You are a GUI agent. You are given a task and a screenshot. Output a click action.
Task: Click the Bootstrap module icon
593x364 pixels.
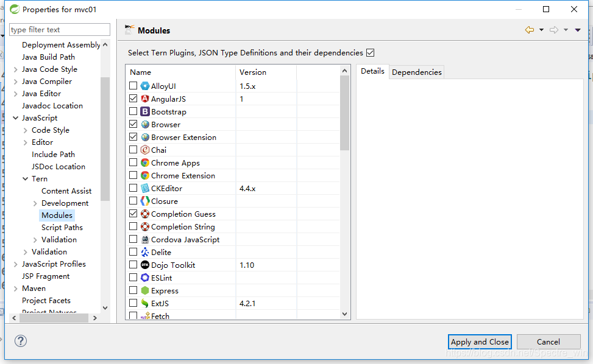pos(145,112)
